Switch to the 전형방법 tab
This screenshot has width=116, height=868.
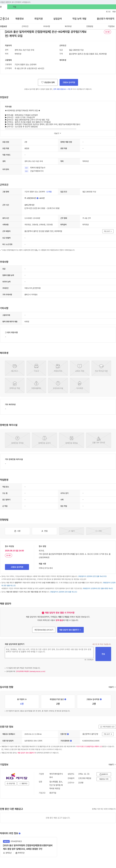90,26
